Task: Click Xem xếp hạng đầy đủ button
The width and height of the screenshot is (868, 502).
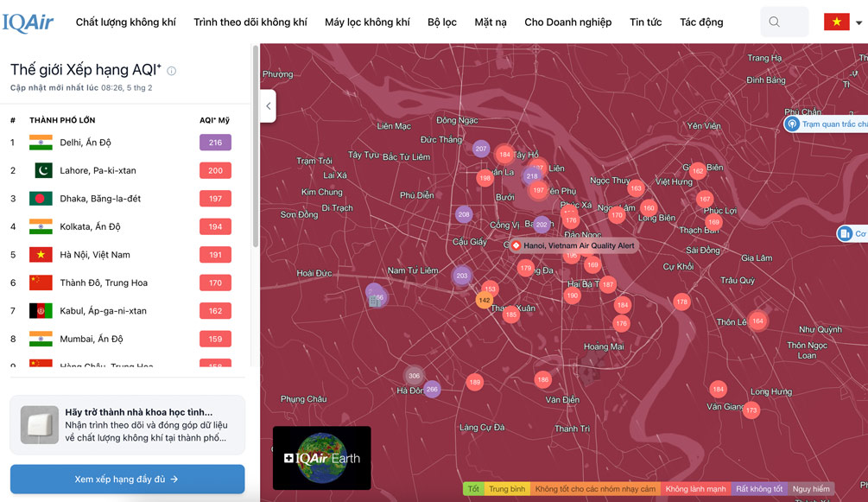Action: point(127,479)
